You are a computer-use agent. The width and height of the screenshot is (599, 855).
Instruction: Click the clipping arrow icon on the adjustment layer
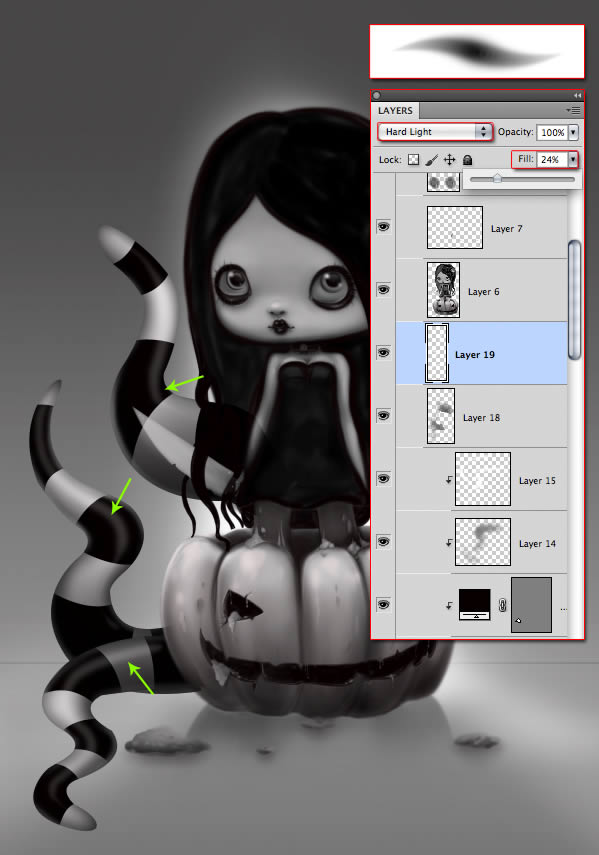pyautogui.click(x=449, y=605)
